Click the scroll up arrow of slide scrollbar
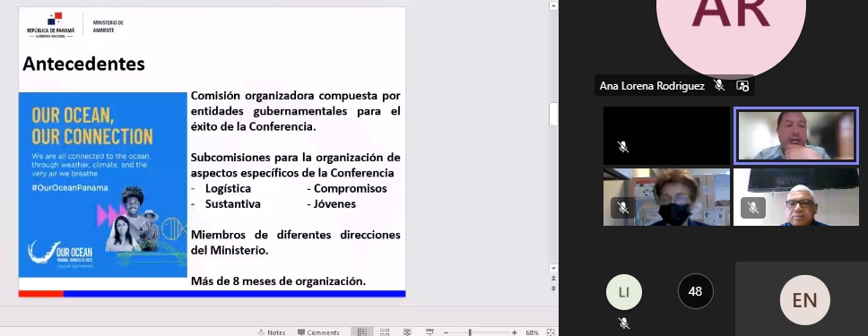The width and height of the screenshot is (868, 336). coord(553,6)
